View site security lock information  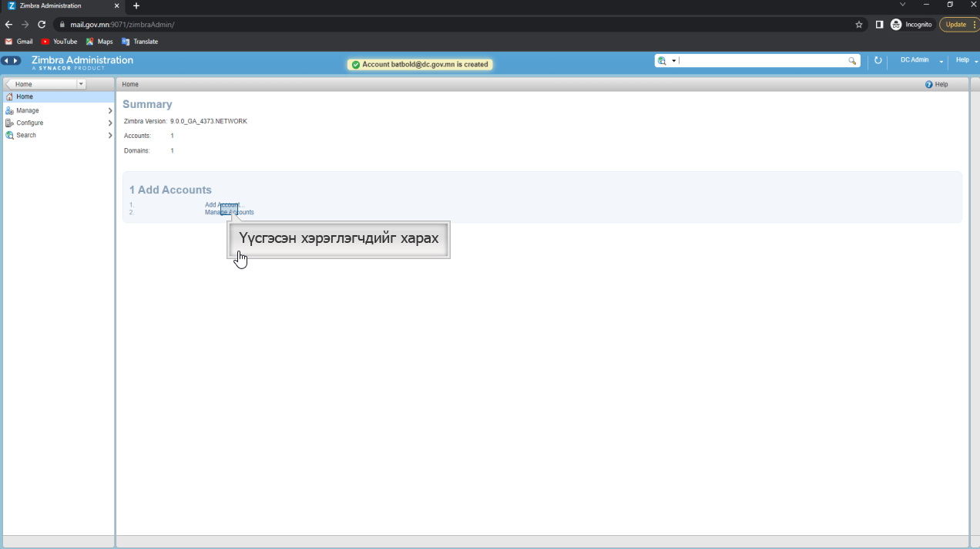coord(63,25)
